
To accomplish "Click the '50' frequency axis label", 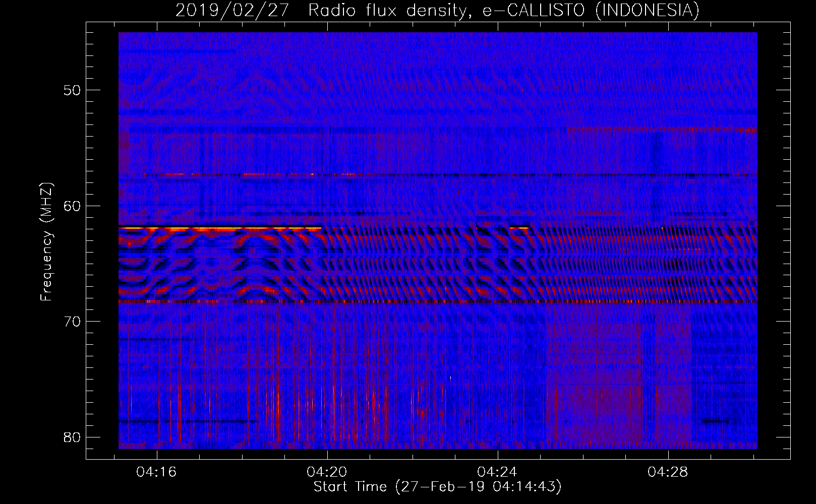I will [72, 91].
